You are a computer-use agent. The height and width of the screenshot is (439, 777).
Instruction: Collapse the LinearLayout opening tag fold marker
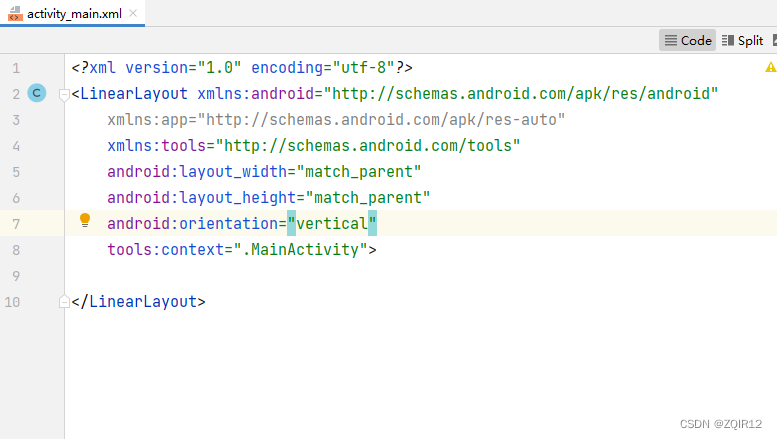pos(64,94)
